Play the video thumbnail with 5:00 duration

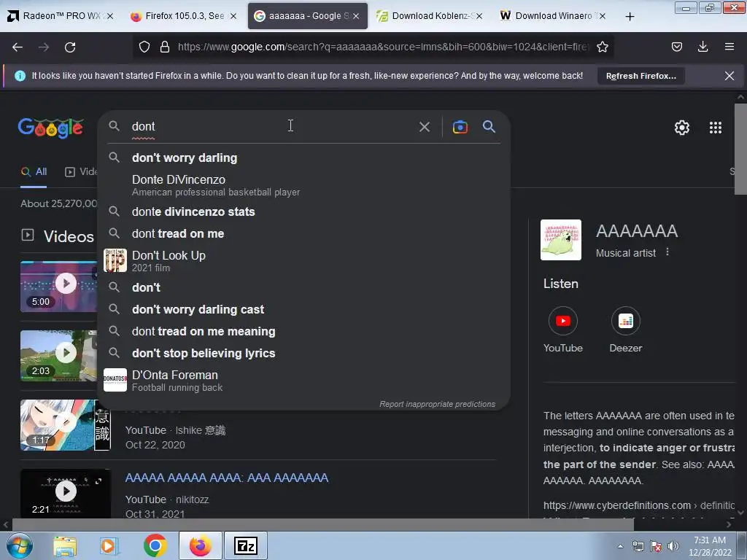pos(58,287)
